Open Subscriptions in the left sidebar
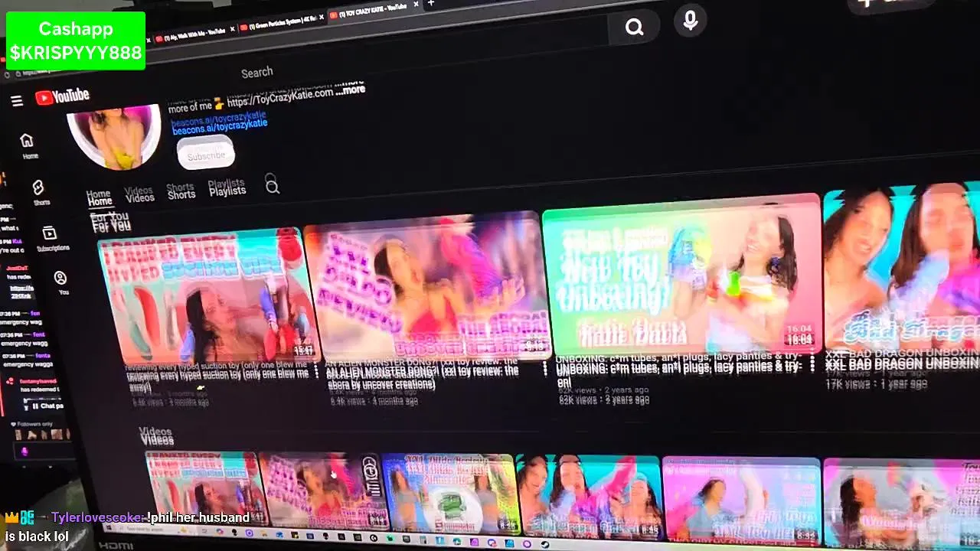The width and height of the screenshot is (980, 551). click(x=51, y=238)
